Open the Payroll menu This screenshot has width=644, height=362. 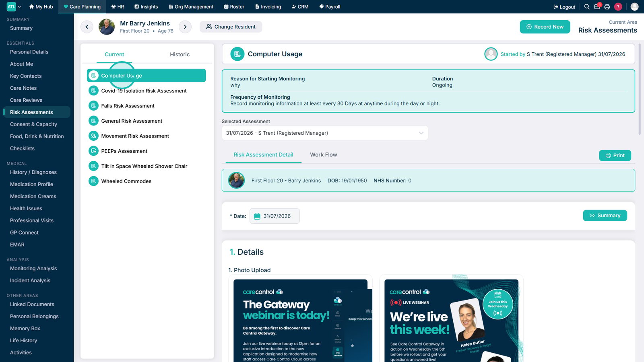[x=330, y=7]
